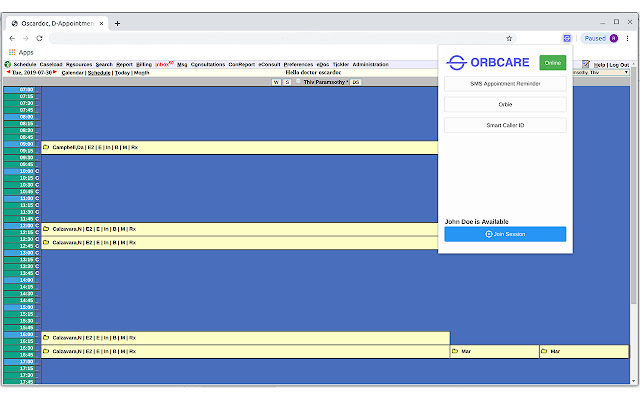Image resolution: width=640 pixels, height=400 pixels.
Task: Open folder icon of Calzavara 16:00 appointment
Action: (x=46, y=338)
